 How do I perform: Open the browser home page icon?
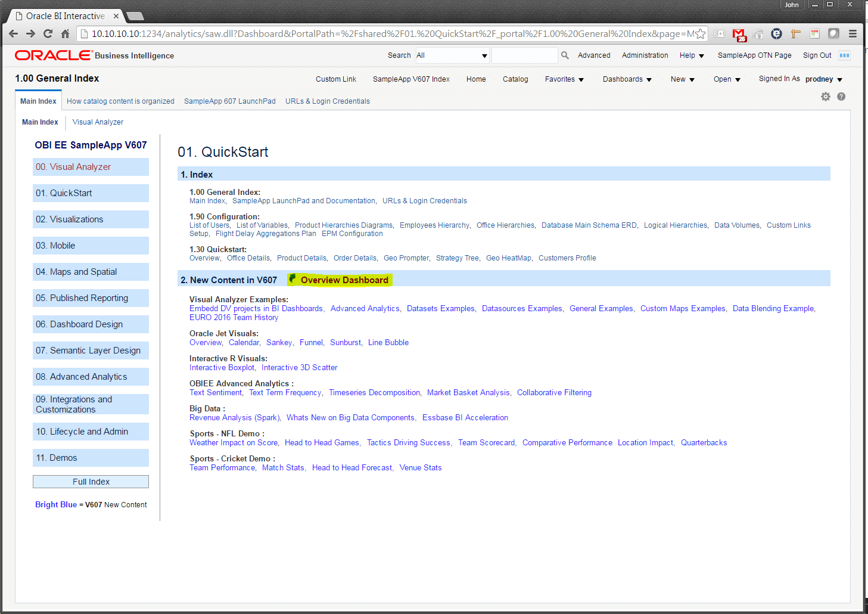tap(66, 33)
